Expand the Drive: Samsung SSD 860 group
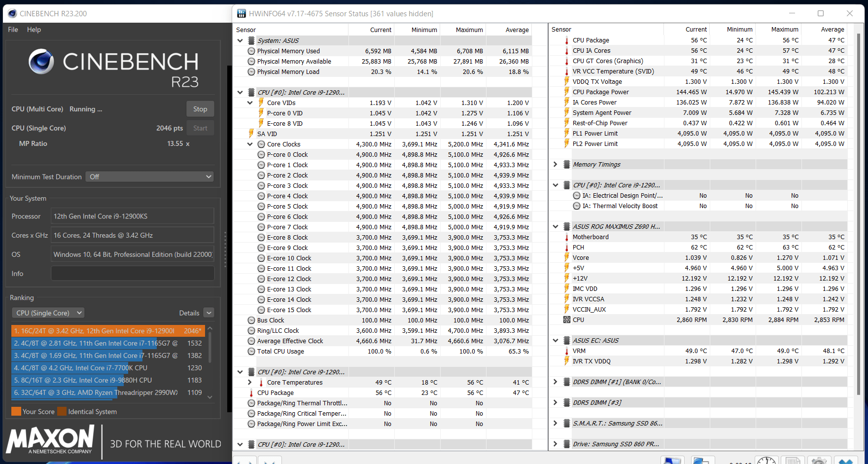This screenshot has width=868, height=464. tap(556, 444)
